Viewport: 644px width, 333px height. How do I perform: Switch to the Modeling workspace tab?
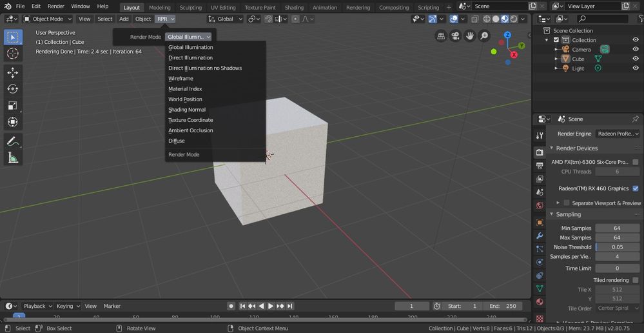coord(160,7)
